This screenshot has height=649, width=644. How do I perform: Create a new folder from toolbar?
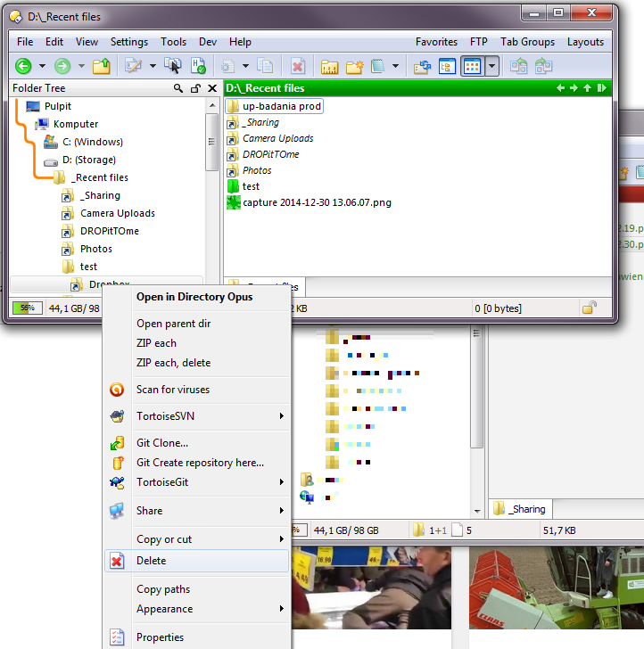(x=354, y=66)
